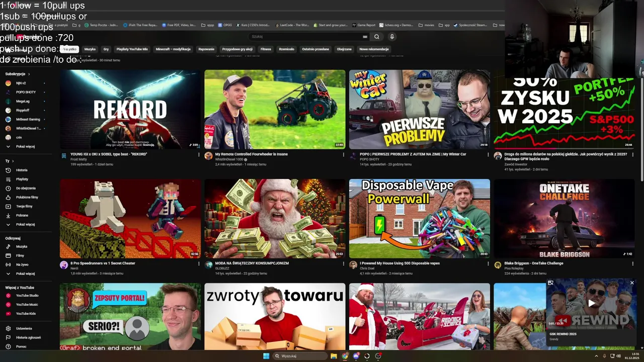Open Playlisty in the sidebar

tap(22, 179)
